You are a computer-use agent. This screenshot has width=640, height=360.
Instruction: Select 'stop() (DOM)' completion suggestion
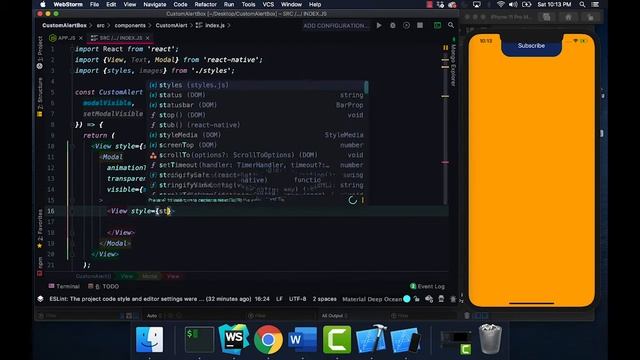tap(256, 115)
